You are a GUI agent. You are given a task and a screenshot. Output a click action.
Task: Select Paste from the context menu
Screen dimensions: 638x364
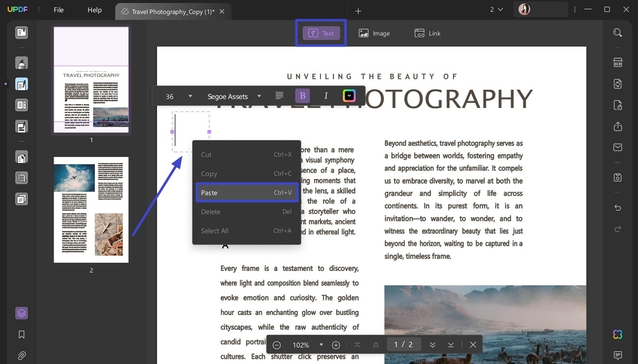(246, 192)
